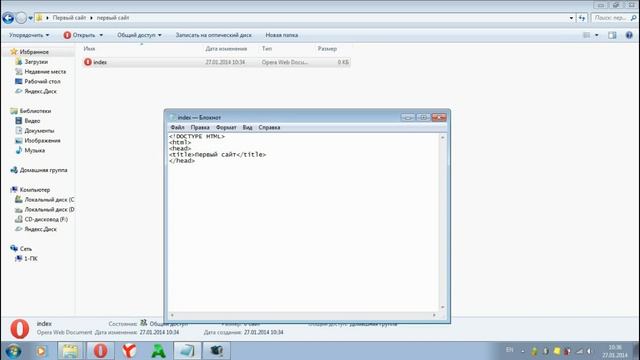Click Первый сайт in the address breadcrumb
The image size is (640, 360).
coord(69,18)
